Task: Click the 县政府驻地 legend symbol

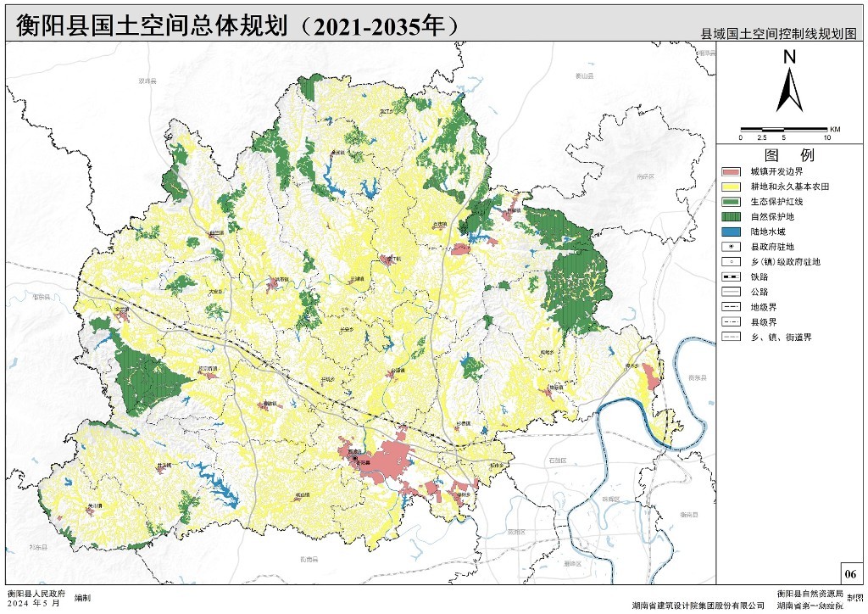Action: [730, 247]
